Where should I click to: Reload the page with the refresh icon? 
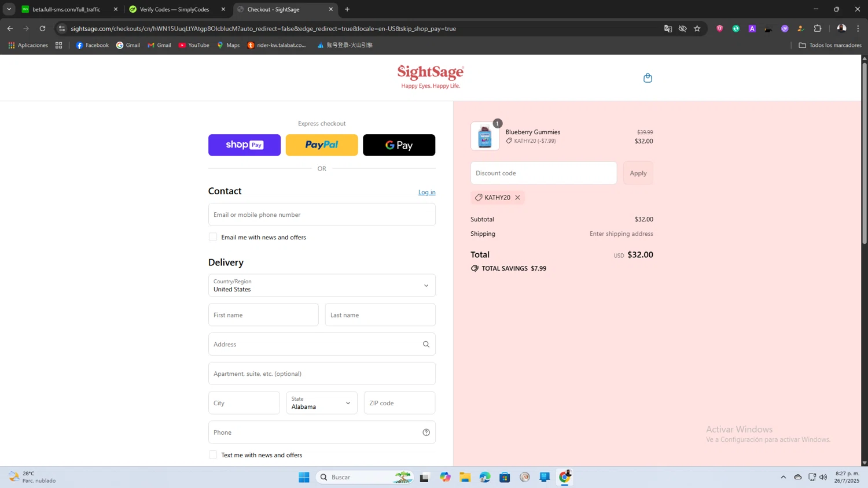(x=42, y=28)
